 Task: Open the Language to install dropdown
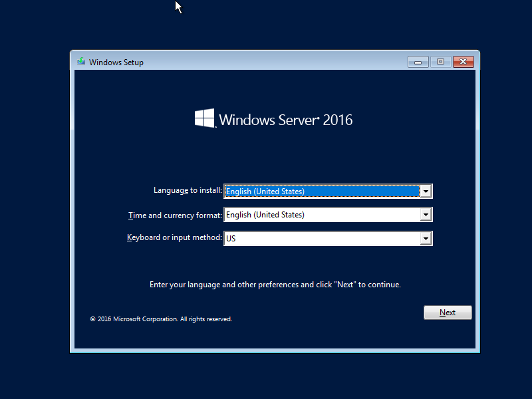point(426,191)
